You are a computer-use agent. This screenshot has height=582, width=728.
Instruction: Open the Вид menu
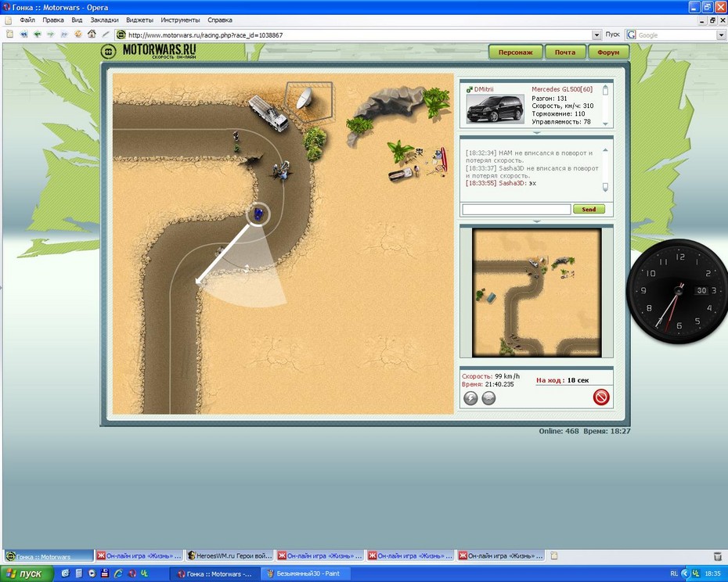[x=77, y=20]
